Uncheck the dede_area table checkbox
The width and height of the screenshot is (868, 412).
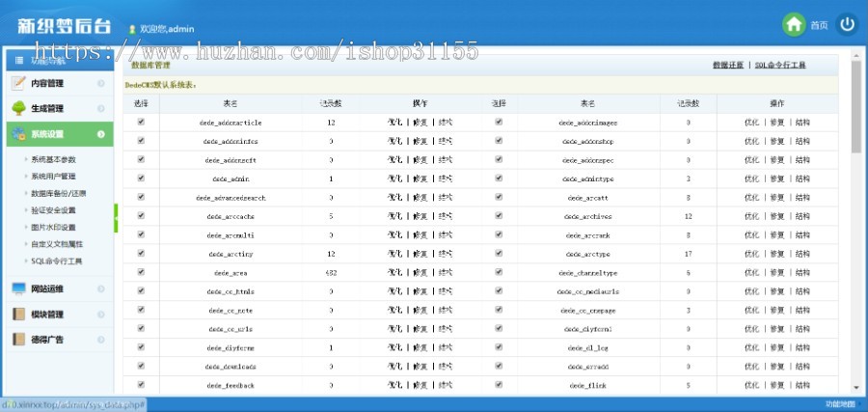[x=141, y=272]
